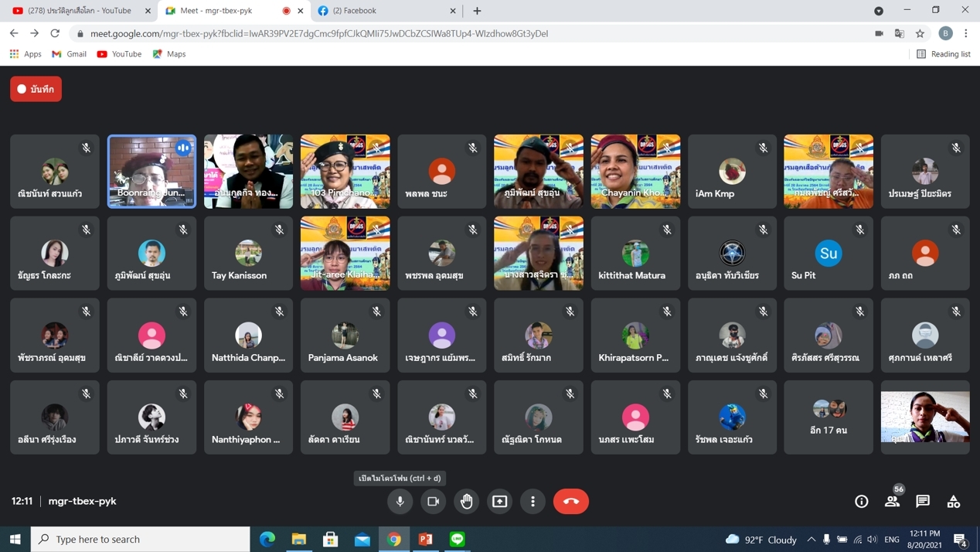Open Line app in the taskbar
The width and height of the screenshot is (980, 552).
[458, 539]
